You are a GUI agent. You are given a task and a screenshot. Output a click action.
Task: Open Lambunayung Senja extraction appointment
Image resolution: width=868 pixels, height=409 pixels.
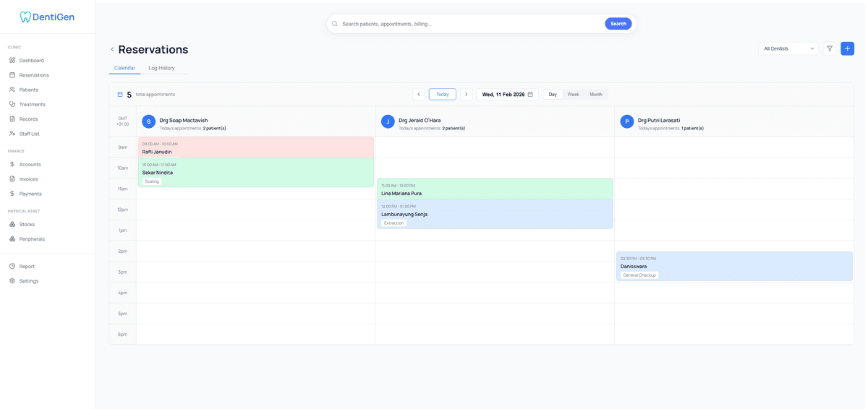[x=495, y=214]
